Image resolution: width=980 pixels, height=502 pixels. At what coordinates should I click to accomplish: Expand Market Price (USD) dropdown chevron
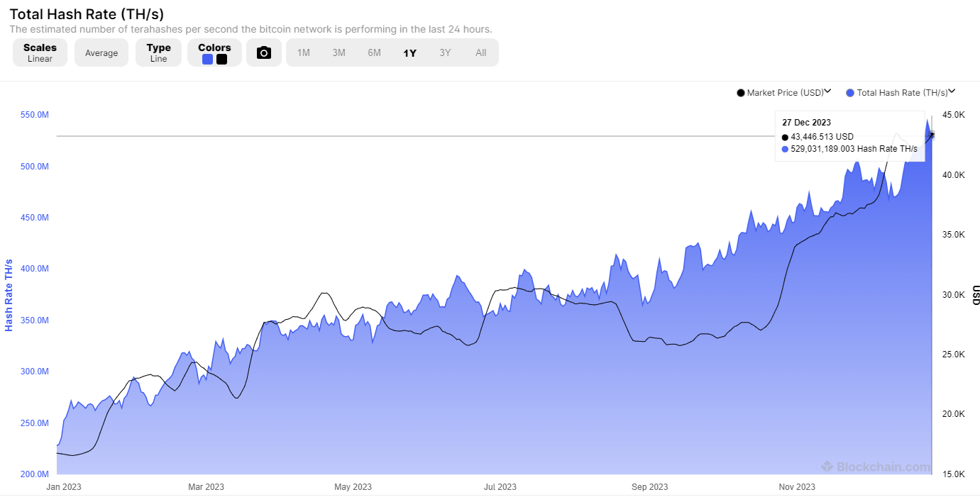click(x=827, y=91)
